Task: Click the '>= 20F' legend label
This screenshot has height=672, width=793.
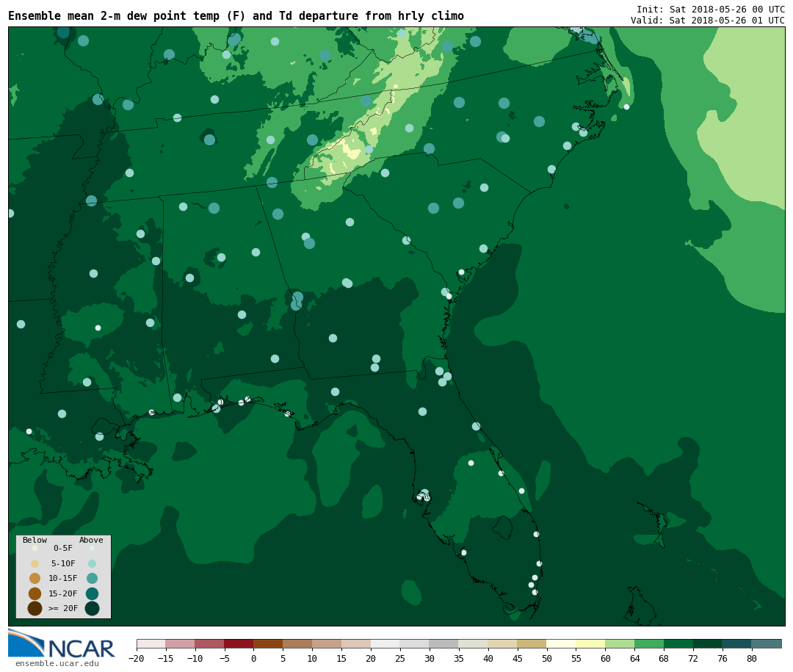Action: 63,608
